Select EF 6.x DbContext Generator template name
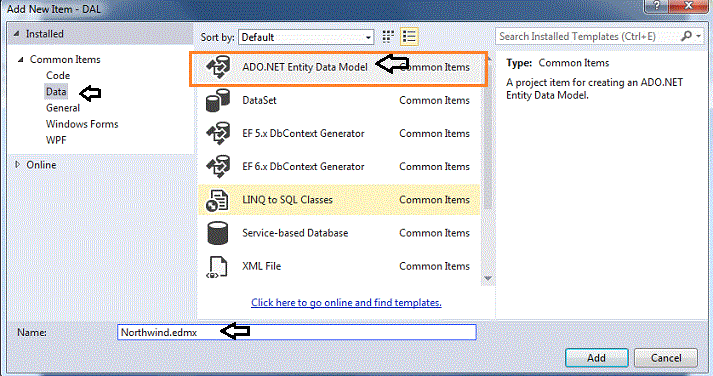The width and height of the screenshot is (713, 376). click(303, 167)
